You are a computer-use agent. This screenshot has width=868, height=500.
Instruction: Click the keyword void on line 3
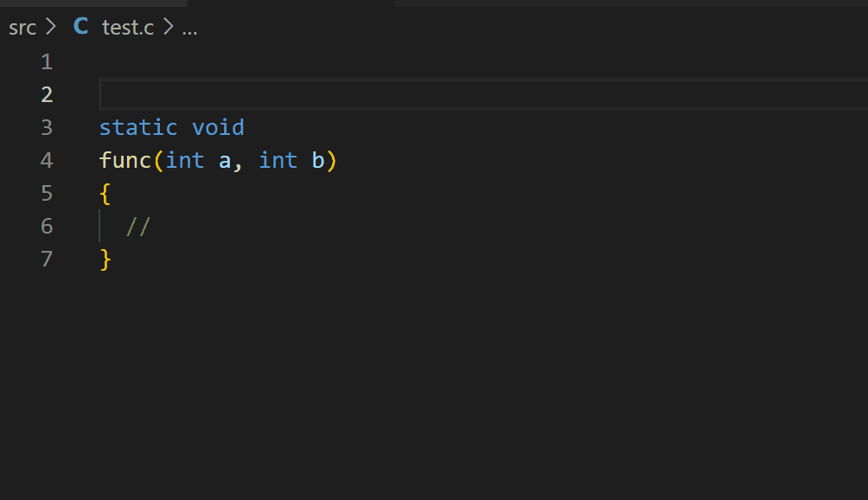[x=218, y=127]
